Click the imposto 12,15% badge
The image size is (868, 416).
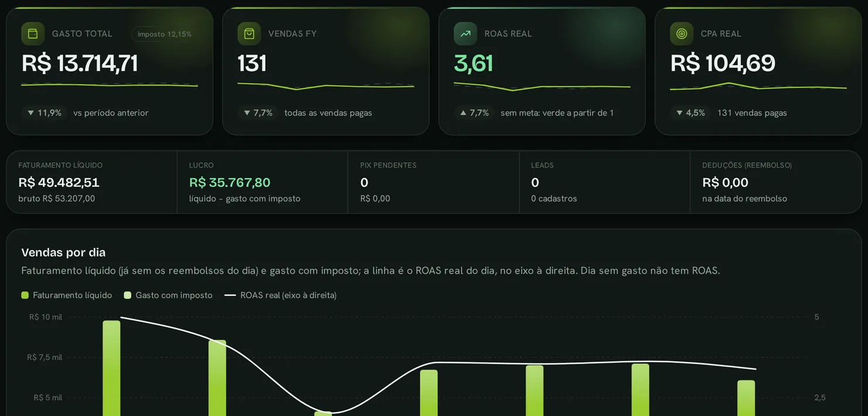click(165, 34)
